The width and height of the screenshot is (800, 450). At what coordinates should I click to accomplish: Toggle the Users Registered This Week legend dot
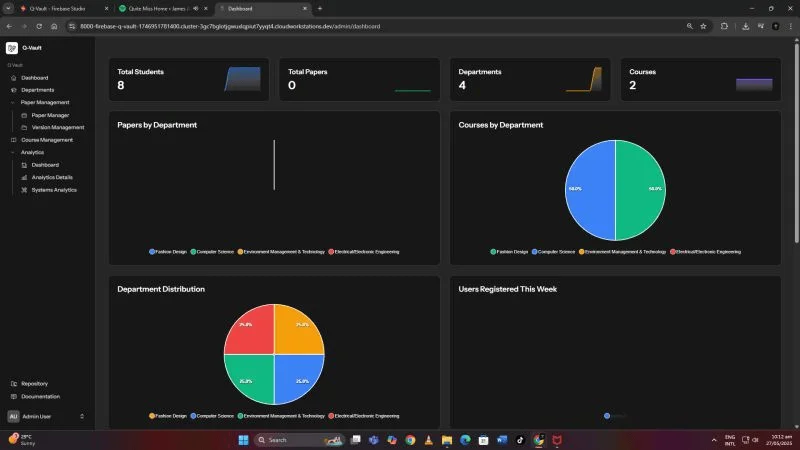pos(607,416)
